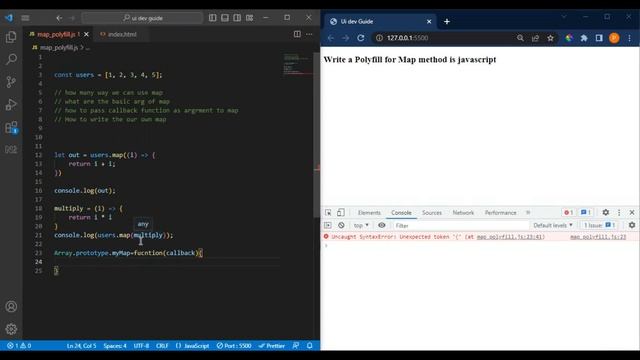
Task: Click Ln 24, Col 5 status entry
Action: click(x=82, y=346)
